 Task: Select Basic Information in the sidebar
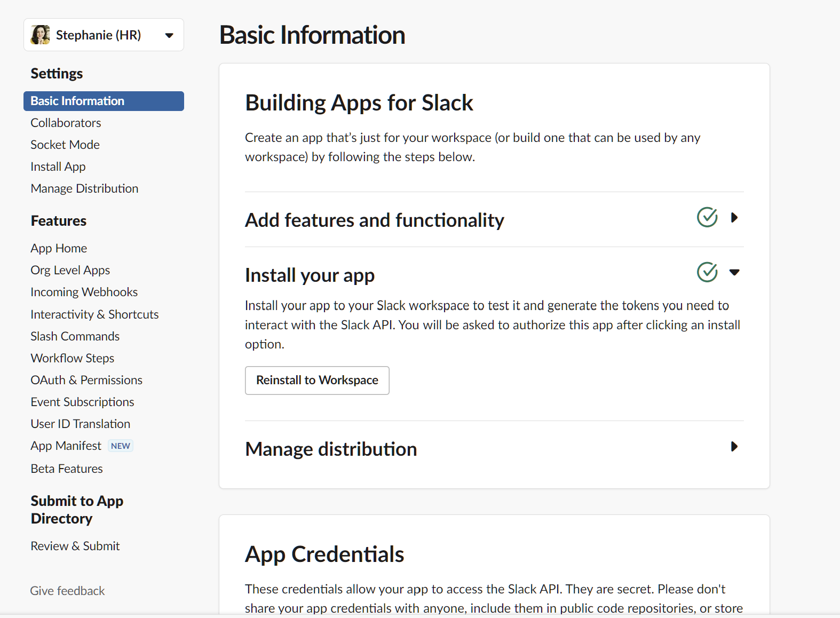pos(104,101)
